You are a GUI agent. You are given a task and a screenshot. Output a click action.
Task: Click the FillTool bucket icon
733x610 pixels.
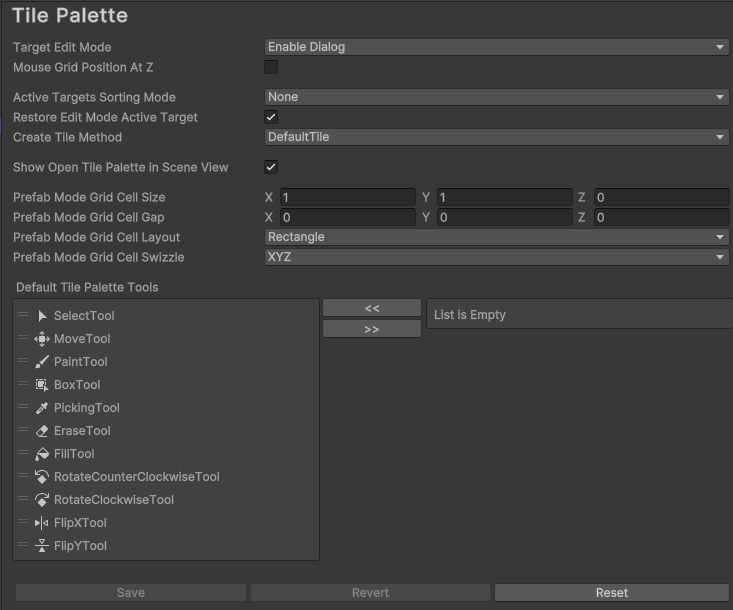point(42,454)
